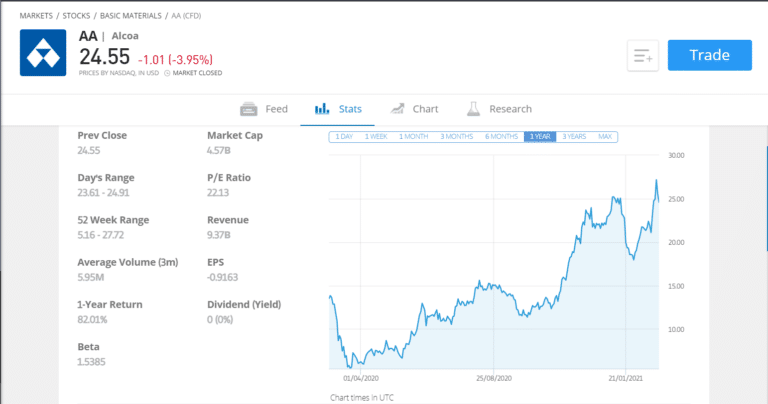Click the Market Cap value 4.57B

pyautogui.click(x=218, y=150)
